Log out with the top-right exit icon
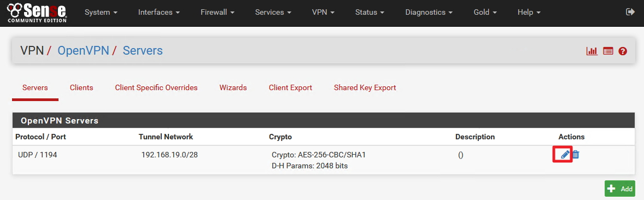This screenshot has width=644, height=200. 630,12
